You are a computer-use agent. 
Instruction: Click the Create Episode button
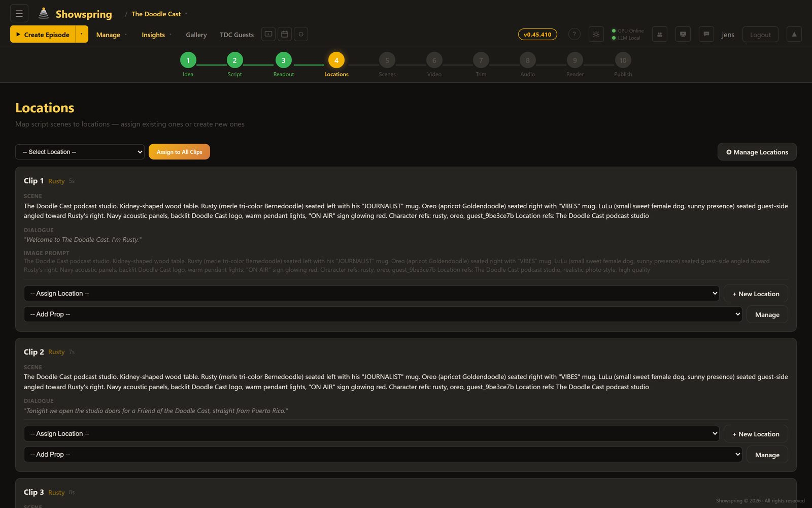point(43,34)
